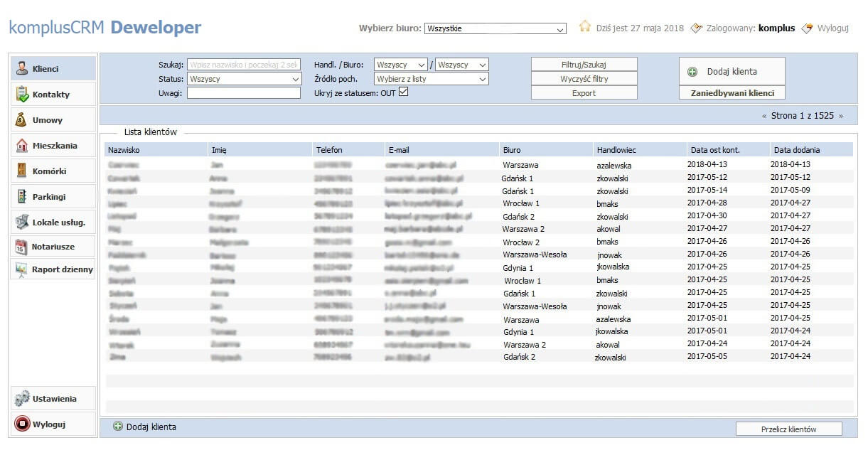The image size is (868, 450).
Task: Click the Strona 1 z 1525 page indicator
Action: [x=803, y=116]
